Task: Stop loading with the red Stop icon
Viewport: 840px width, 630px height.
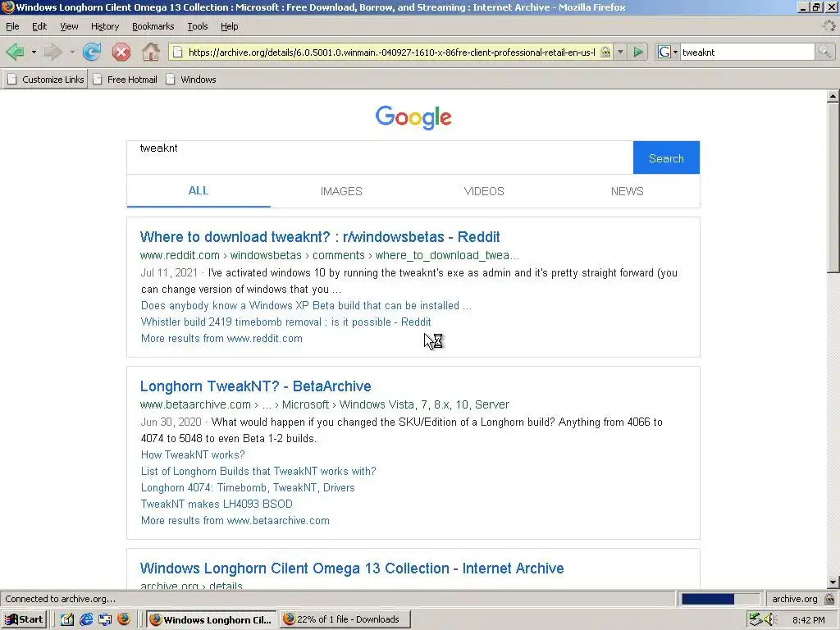Action: coord(121,52)
